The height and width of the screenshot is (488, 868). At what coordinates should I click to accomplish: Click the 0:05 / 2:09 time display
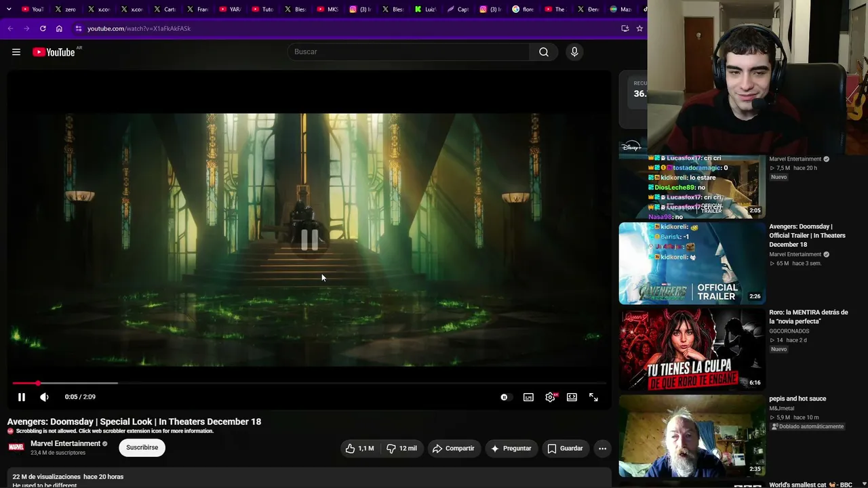click(80, 397)
